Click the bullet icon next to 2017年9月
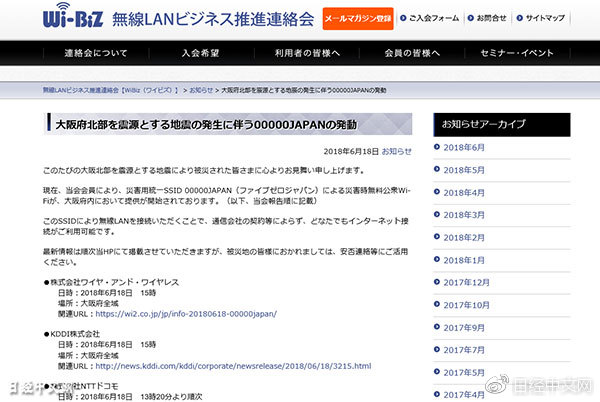This screenshot has height=402, width=600. [437, 327]
